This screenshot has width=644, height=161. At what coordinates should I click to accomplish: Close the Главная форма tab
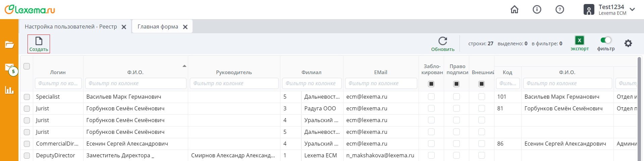pyautogui.click(x=185, y=27)
